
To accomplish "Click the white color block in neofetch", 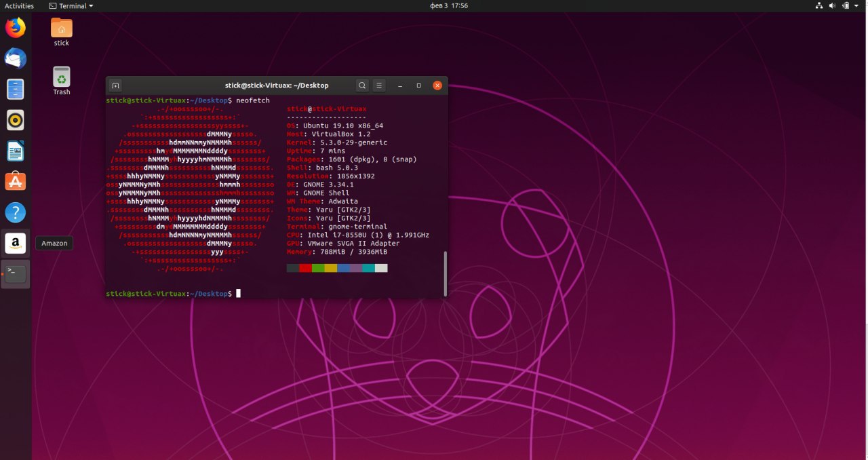I will [381, 268].
